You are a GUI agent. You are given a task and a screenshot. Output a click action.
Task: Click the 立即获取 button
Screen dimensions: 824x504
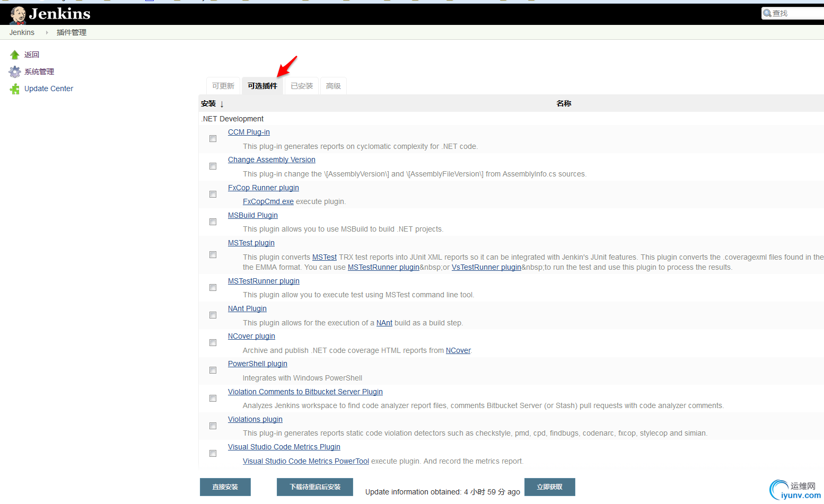pyautogui.click(x=550, y=487)
